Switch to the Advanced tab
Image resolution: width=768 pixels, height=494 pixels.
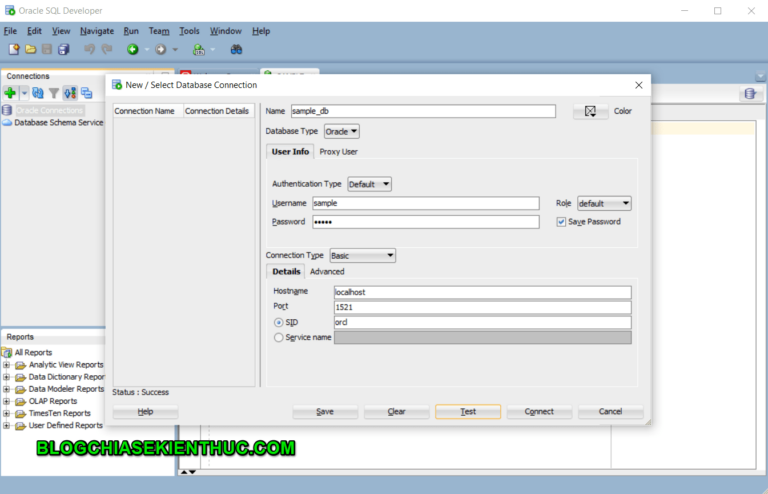pos(327,272)
